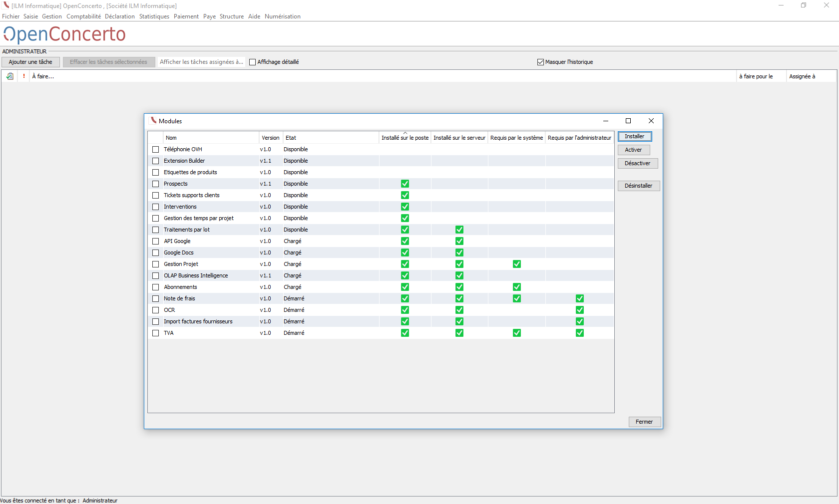Click Traitements par lot server-installed checkmark
The image size is (839, 504).
click(x=459, y=230)
